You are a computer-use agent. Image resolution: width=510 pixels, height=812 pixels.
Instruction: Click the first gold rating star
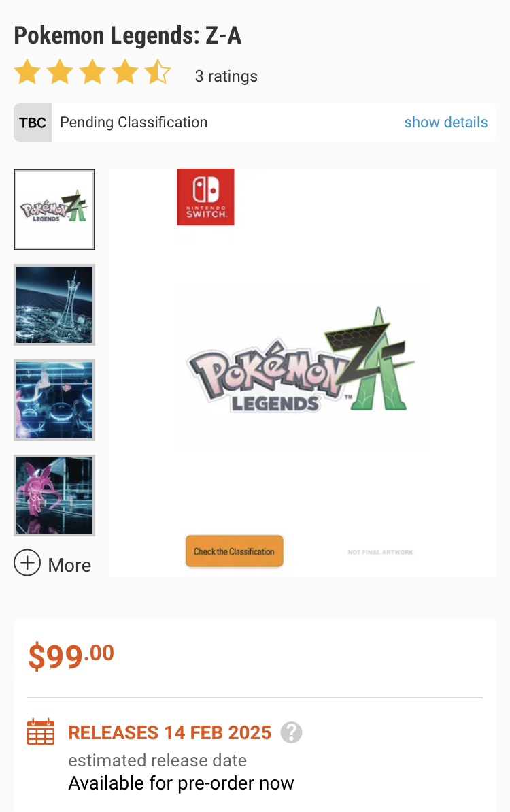coord(27,71)
